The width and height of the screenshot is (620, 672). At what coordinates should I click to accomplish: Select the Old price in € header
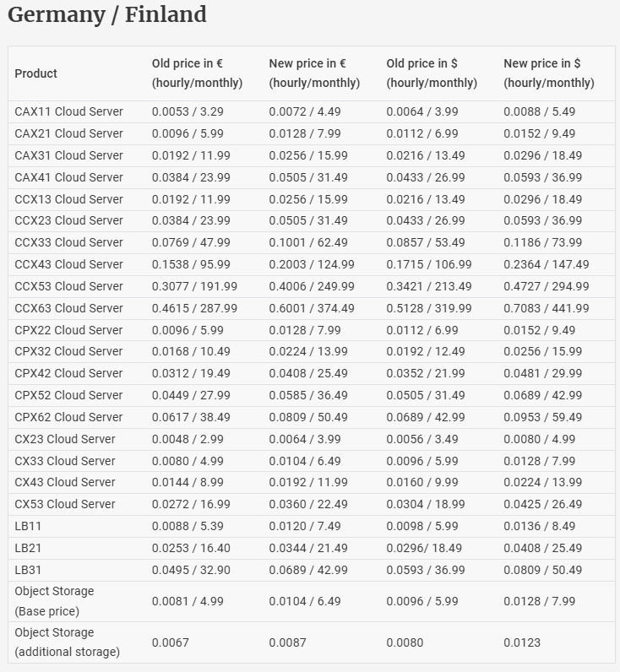click(197, 73)
